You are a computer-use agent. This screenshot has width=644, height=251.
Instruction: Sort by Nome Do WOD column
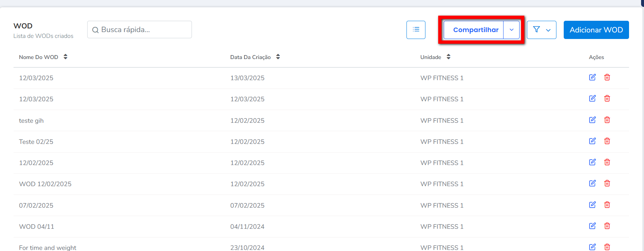pyautogui.click(x=65, y=57)
